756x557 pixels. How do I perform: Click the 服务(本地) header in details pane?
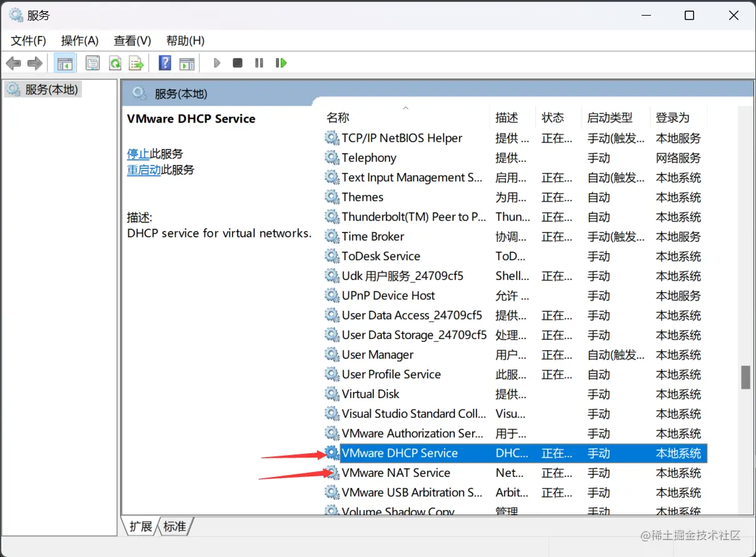click(181, 94)
